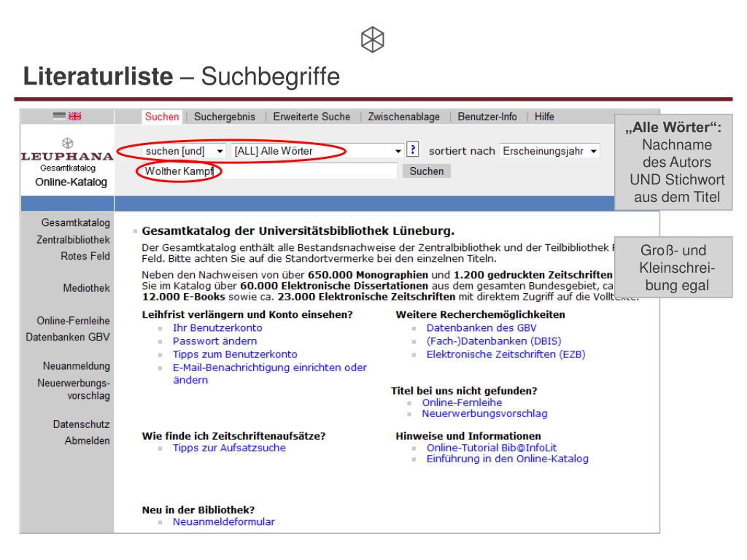Open Datenbanken GBV in the sidebar
This screenshot has height=560, width=747.
[x=68, y=337]
